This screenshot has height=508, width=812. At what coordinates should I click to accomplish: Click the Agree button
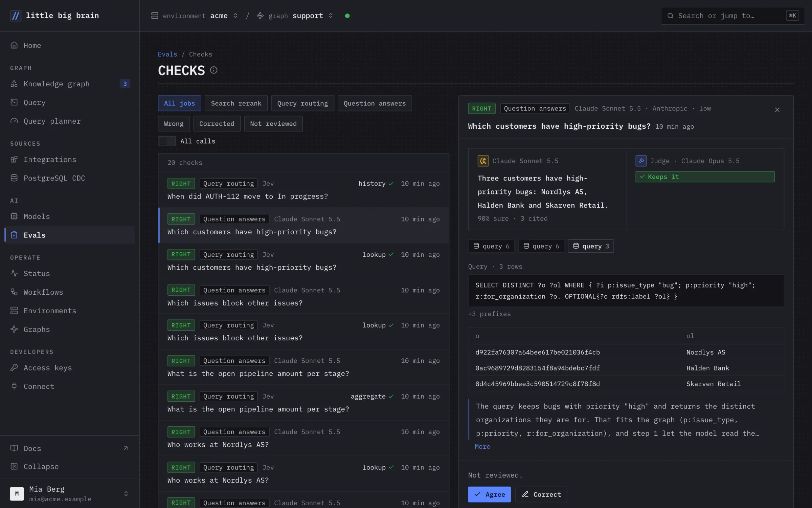(489, 494)
